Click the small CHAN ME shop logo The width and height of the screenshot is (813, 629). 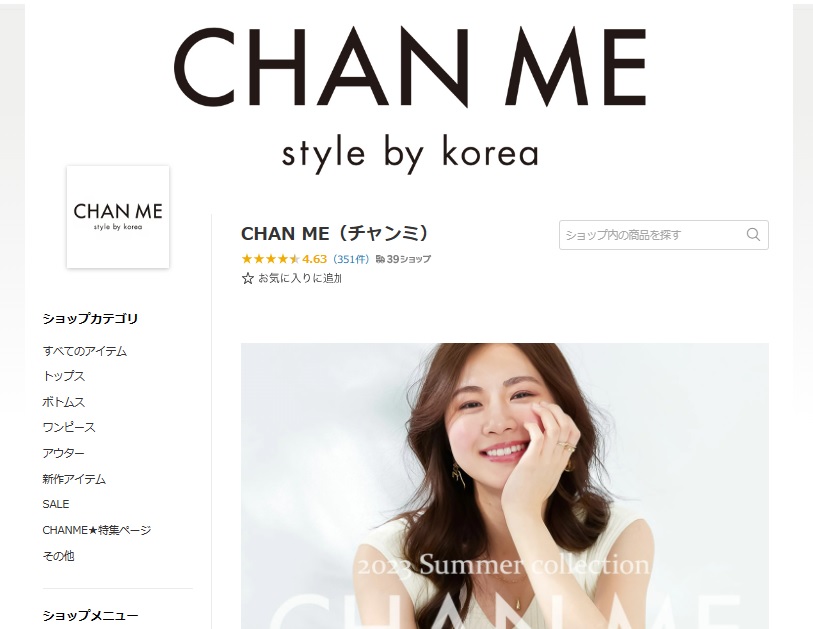(118, 217)
